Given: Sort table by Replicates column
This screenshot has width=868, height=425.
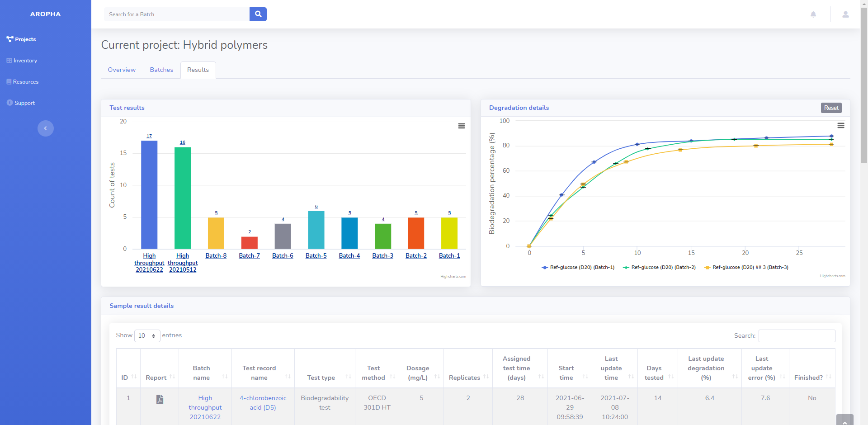Looking at the screenshot, I should (486, 377).
